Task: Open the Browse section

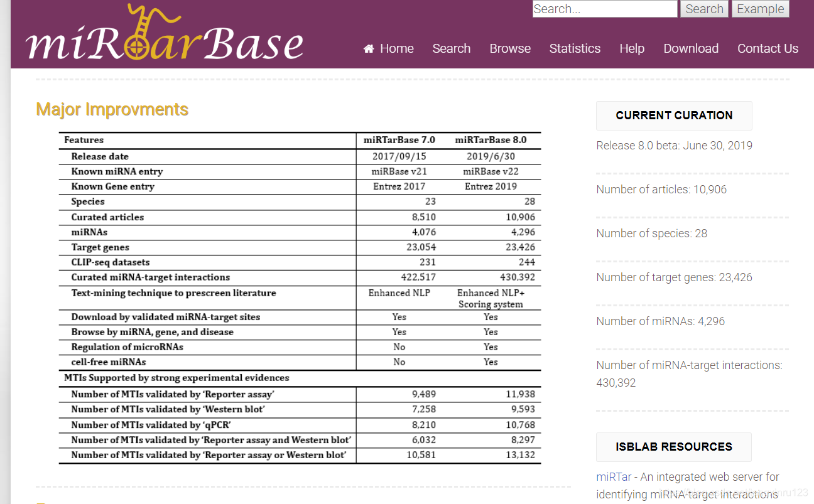Action: (510, 48)
